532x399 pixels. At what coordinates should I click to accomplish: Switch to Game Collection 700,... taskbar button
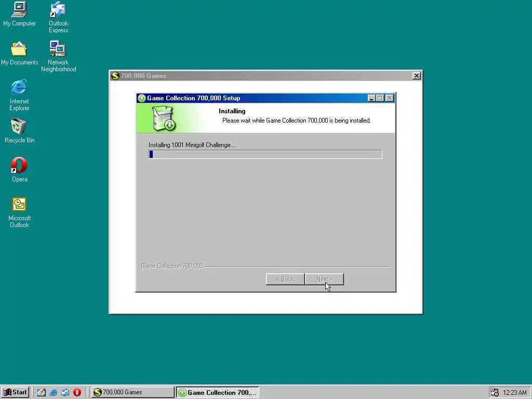point(218,392)
